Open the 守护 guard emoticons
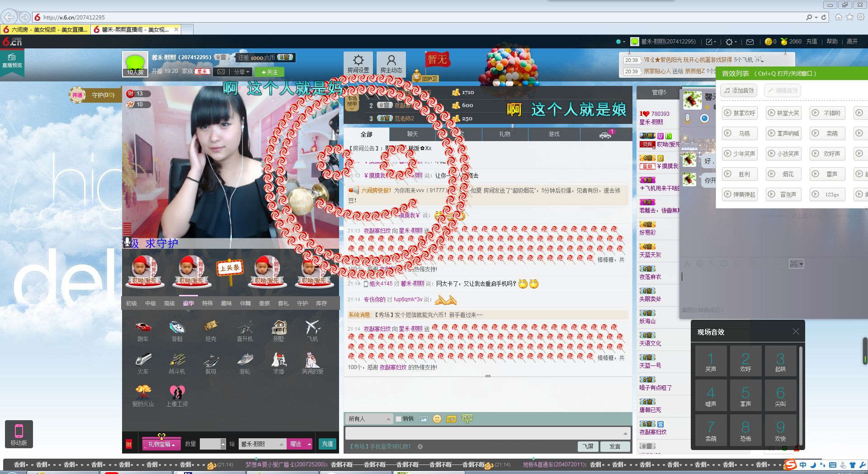Viewport: 868px width, 474px height. pos(467,418)
